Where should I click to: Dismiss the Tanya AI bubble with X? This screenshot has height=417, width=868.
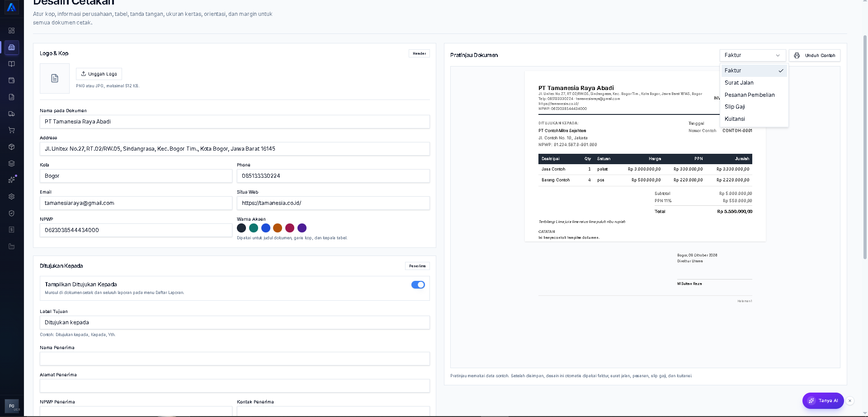click(850, 401)
